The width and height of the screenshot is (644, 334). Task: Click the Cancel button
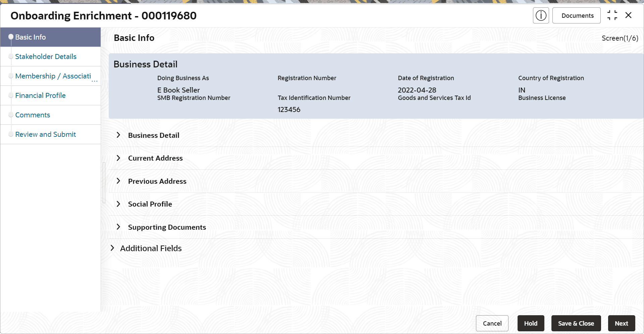(492, 323)
